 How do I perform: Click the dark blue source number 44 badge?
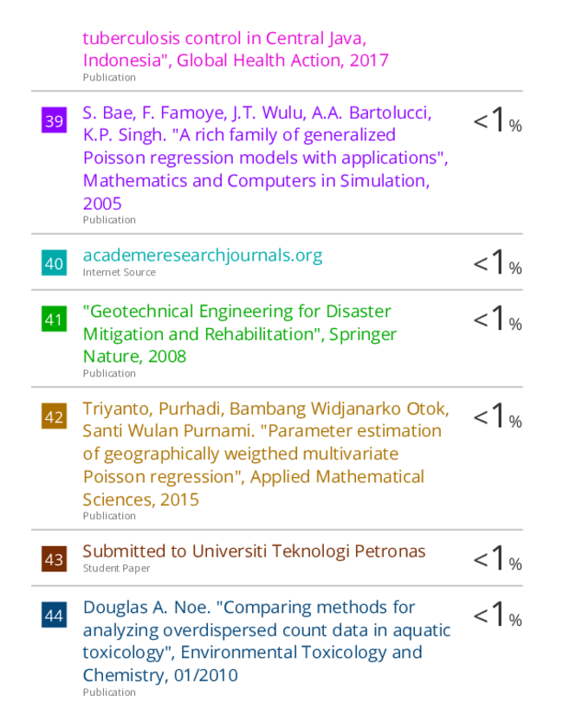pos(54,615)
